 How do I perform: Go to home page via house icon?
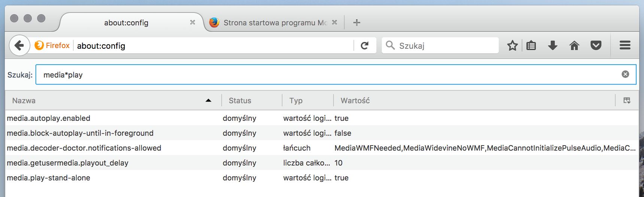coord(574,45)
